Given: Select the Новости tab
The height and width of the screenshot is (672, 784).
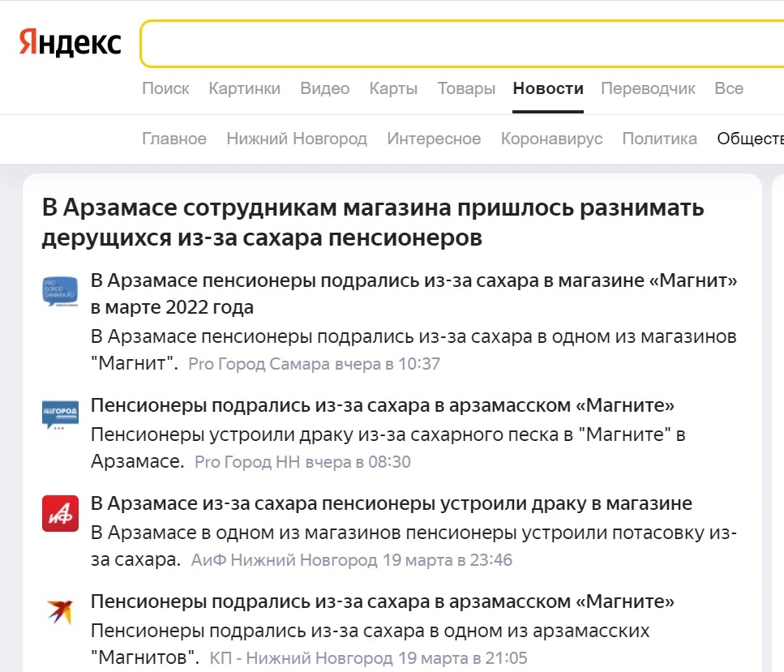Looking at the screenshot, I should (x=548, y=88).
